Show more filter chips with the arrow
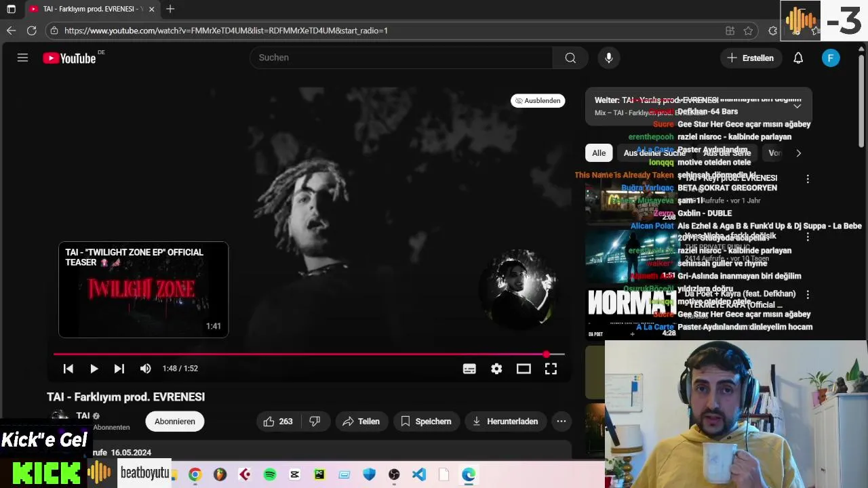Image resolution: width=868 pixels, height=488 pixels. click(x=798, y=153)
